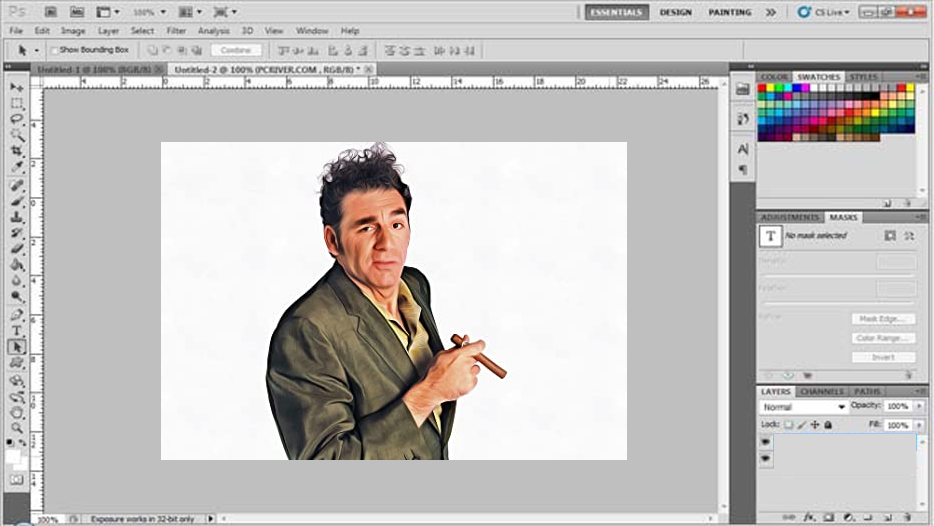Toggle lock position icon
This screenshot has height=526, width=934.
coord(815,425)
